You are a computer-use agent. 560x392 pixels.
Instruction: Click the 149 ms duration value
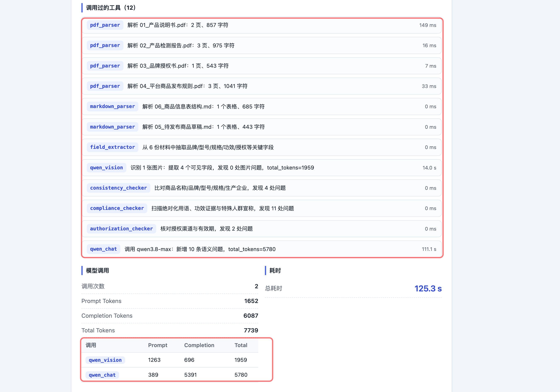pyautogui.click(x=428, y=25)
